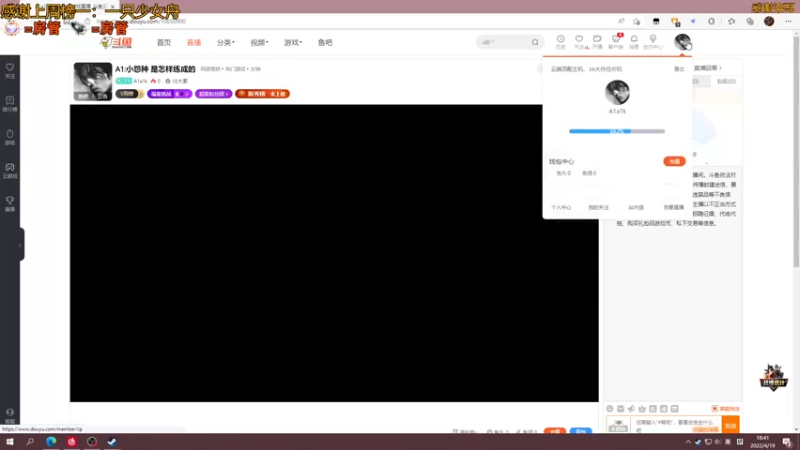Open the Windows notification center icon
The height and width of the screenshot is (450, 800).
coord(787,442)
